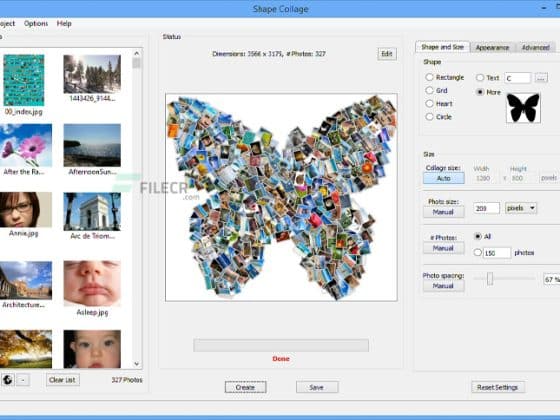The width and height of the screenshot is (560, 420).
Task: Select the Annie.jpg thumbnail
Action: click(x=26, y=210)
